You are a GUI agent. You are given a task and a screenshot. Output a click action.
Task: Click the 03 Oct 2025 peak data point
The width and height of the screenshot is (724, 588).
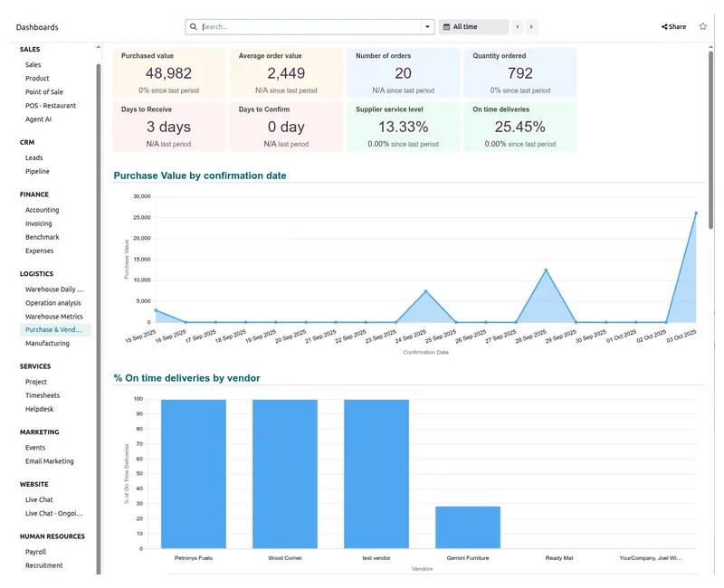[696, 213]
